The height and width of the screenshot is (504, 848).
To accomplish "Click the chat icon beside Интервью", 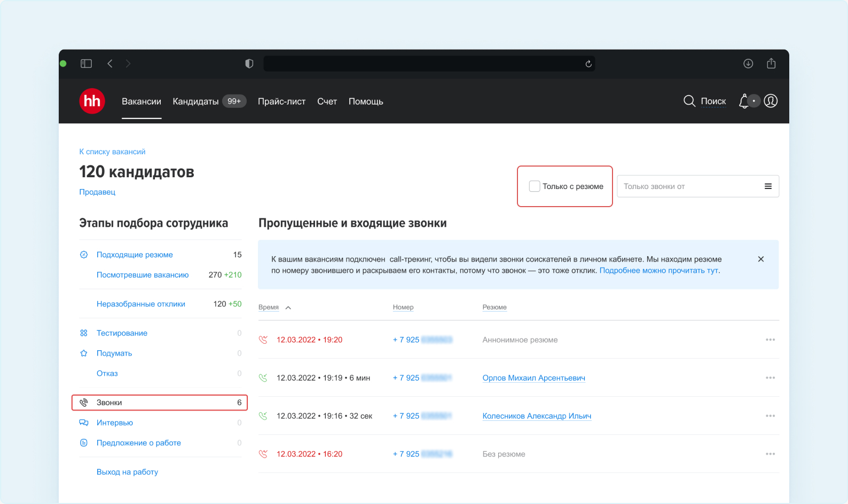I will pyautogui.click(x=84, y=422).
